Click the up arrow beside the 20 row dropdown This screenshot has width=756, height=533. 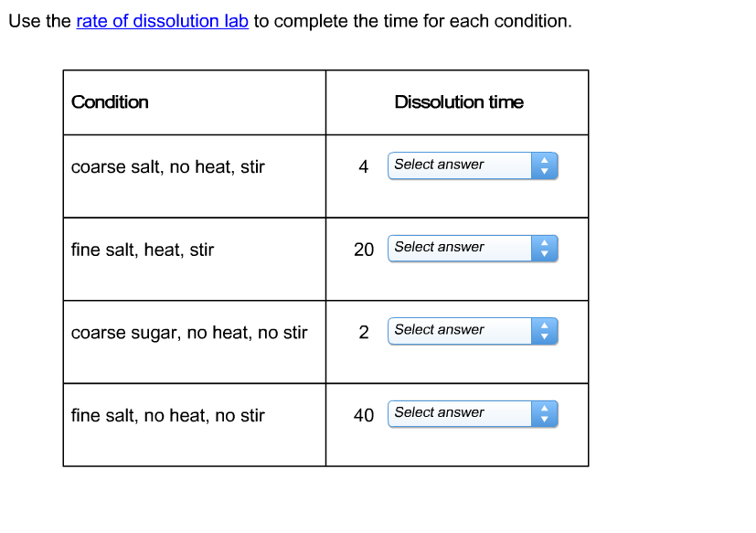point(545,242)
